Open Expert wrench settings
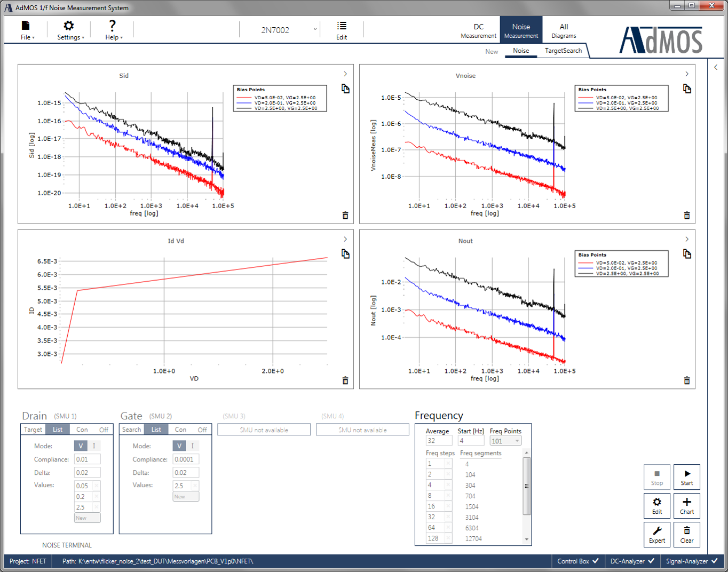 coord(657,535)
